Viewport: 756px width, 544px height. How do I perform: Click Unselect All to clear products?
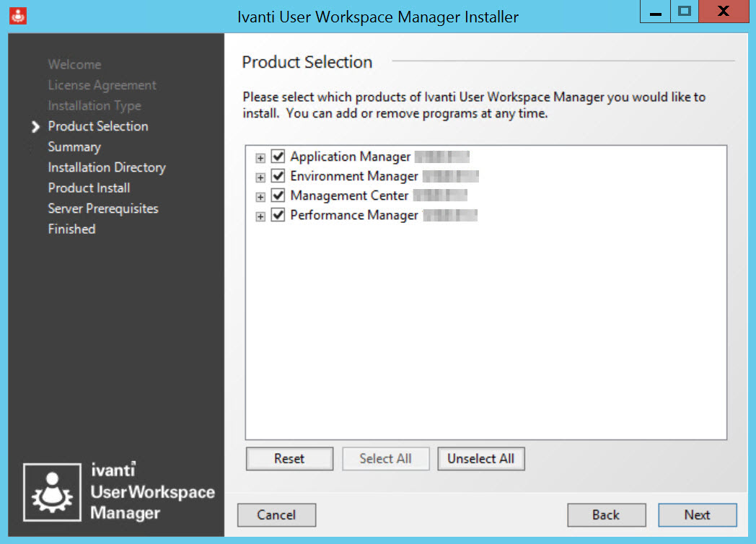click(x=480, y=459)
